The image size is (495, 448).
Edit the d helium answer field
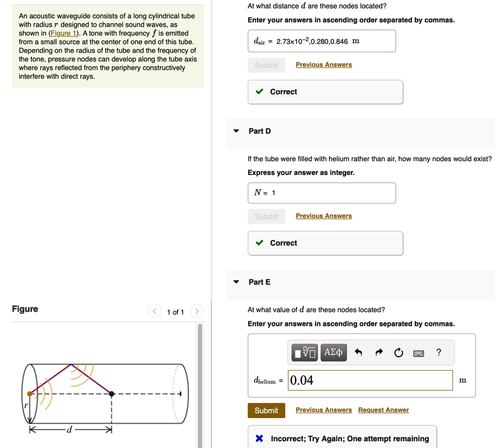point(370,380)
